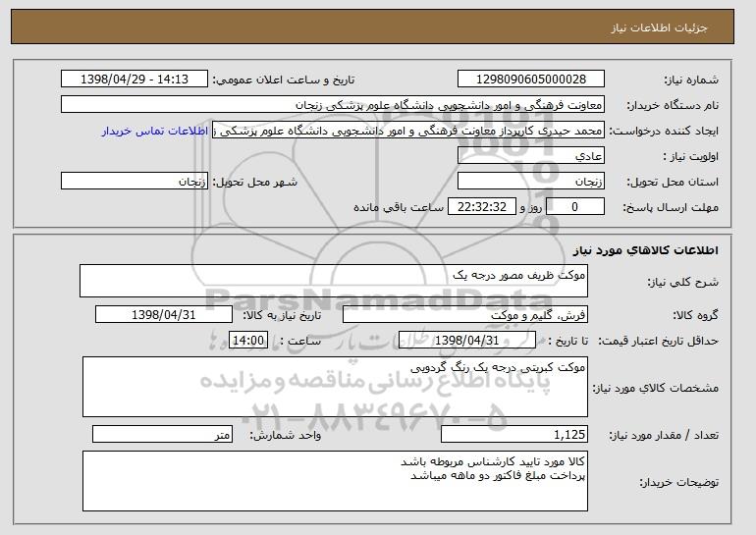Click the remaining days field showing 0
This screenshot has width=756, height=535.
point(574,207)
